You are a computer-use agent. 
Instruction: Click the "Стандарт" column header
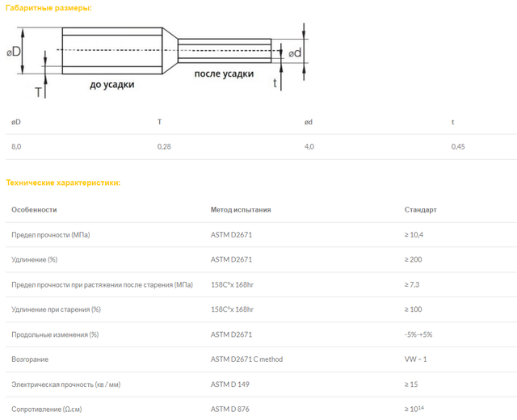pyautogui.click(x=420, y=210)
